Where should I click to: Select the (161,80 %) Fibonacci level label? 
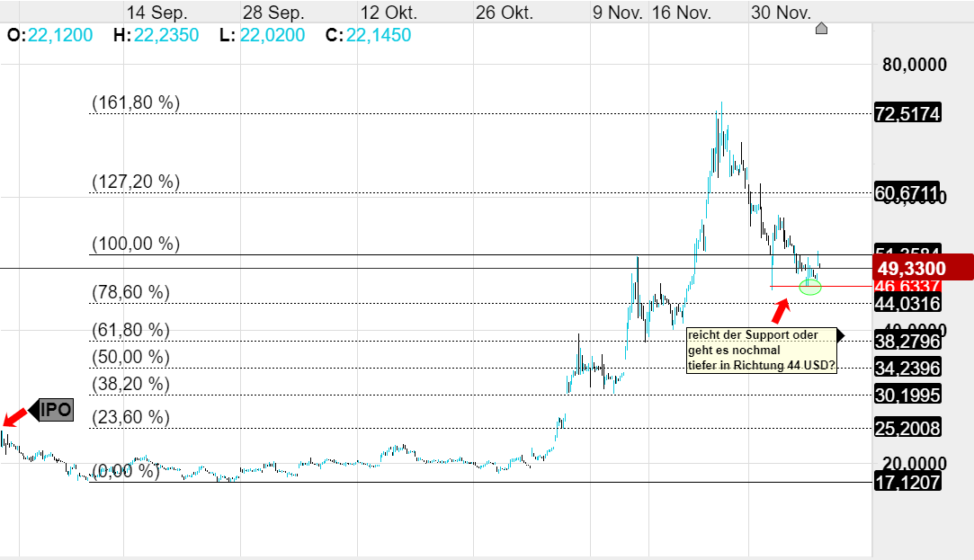[x=136, y=102]
